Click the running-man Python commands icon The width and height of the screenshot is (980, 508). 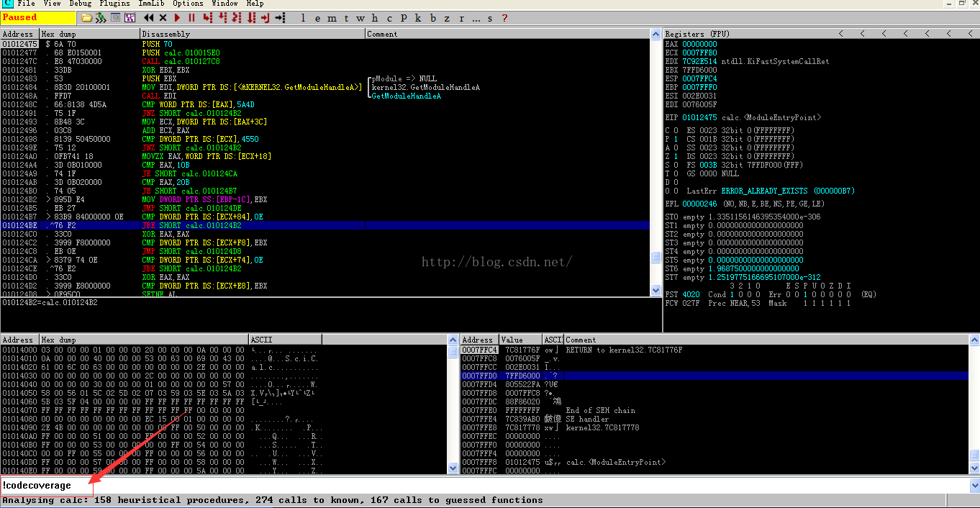click(101, 17)
